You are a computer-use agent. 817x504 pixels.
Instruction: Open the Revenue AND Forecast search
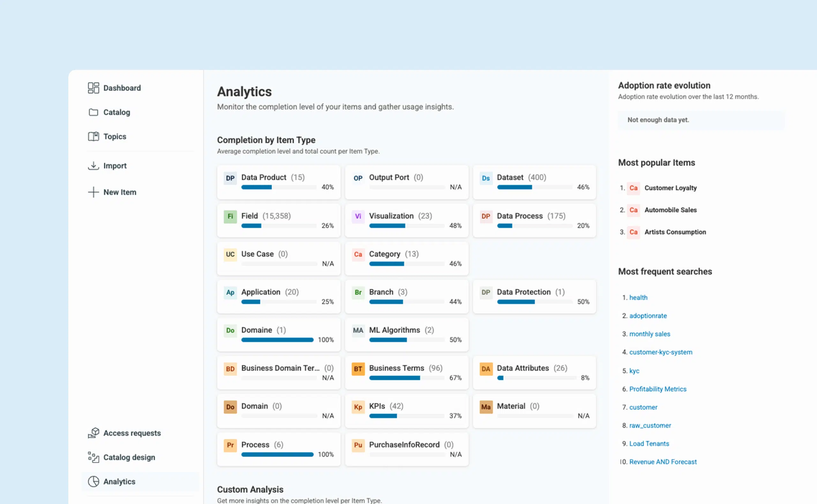pos(663,462)
